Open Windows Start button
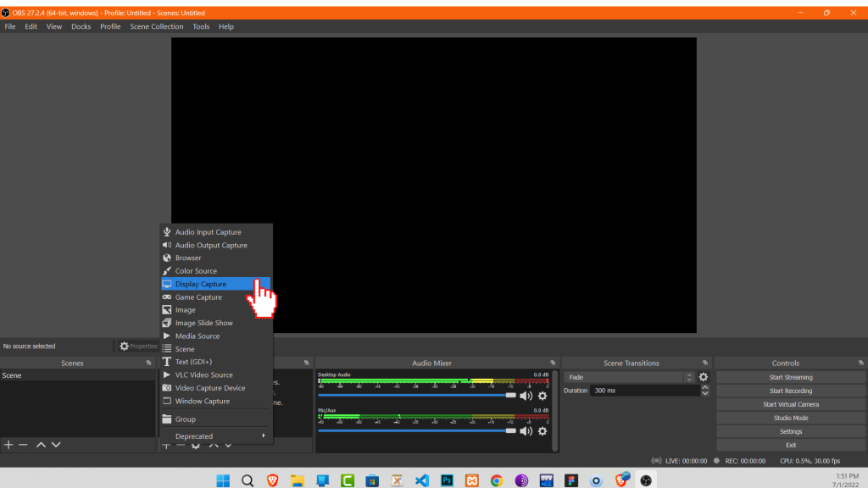Screen dimensions: 868x488 [223, 480]
